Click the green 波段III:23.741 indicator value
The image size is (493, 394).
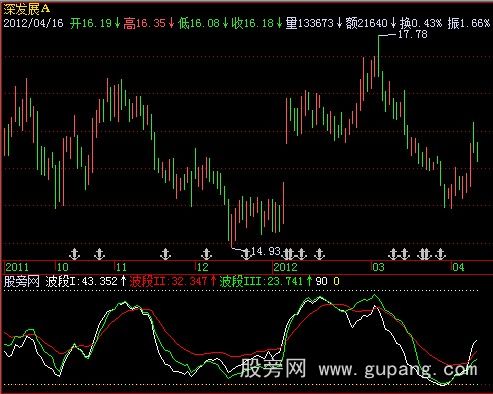pyautogui.click(x=266, y=281)
